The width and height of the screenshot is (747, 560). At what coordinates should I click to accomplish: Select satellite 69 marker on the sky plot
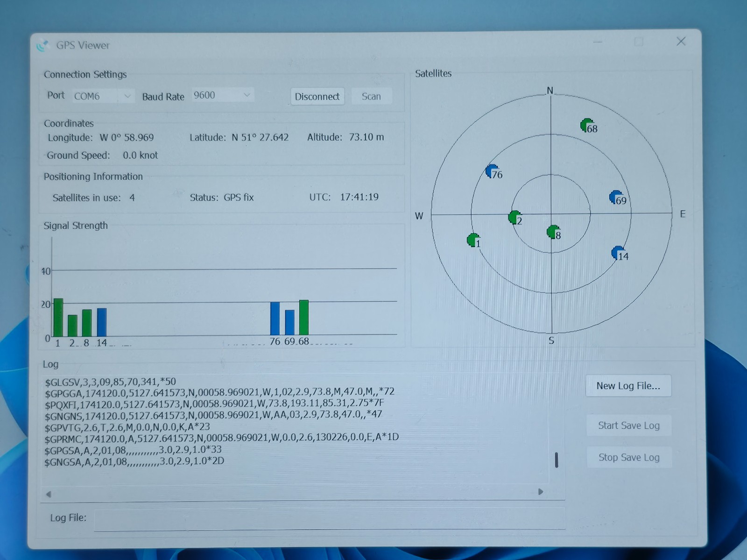point(616,197)
